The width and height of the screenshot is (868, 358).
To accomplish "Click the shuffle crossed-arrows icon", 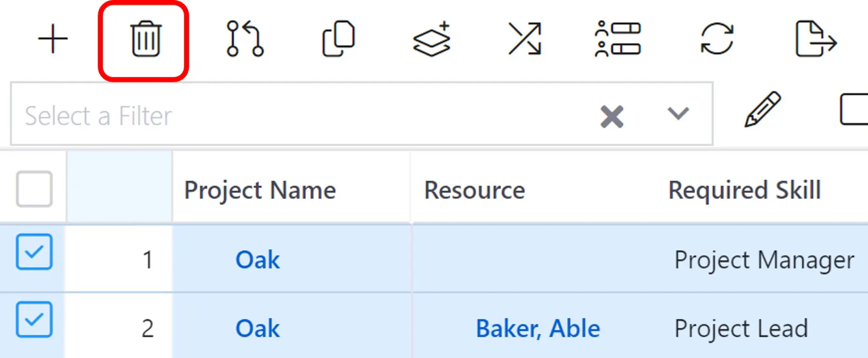I will click(x=525, y=39).
